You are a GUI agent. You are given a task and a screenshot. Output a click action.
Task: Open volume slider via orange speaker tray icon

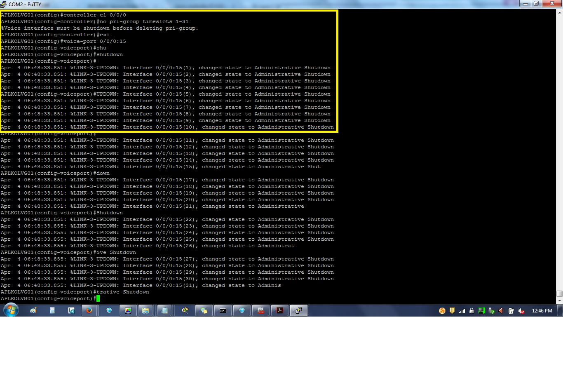[501, 311]
